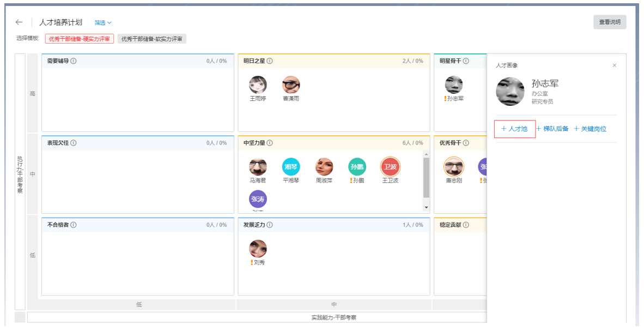
Task: Open 刘秀 avatar in 发展乏力
Action: [258, 249]
